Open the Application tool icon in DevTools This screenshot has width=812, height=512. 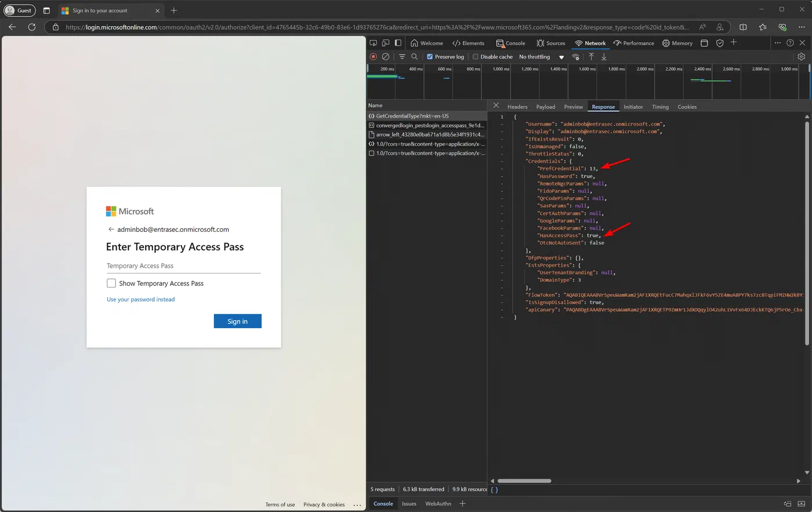[x=704, y=43]
